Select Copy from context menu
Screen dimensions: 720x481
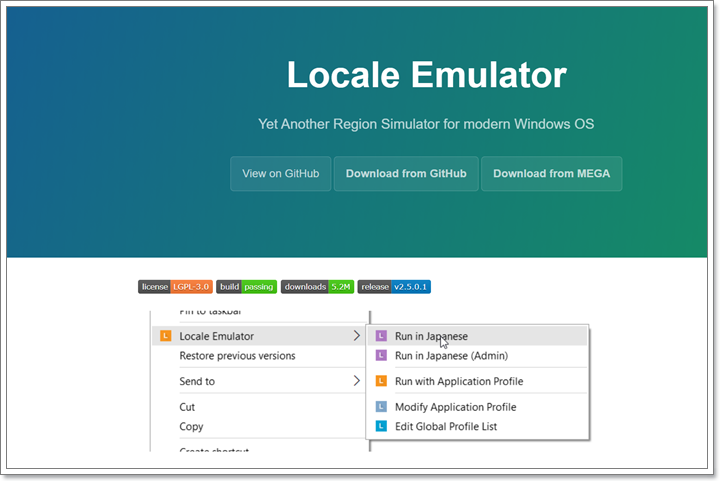point(259,426)
